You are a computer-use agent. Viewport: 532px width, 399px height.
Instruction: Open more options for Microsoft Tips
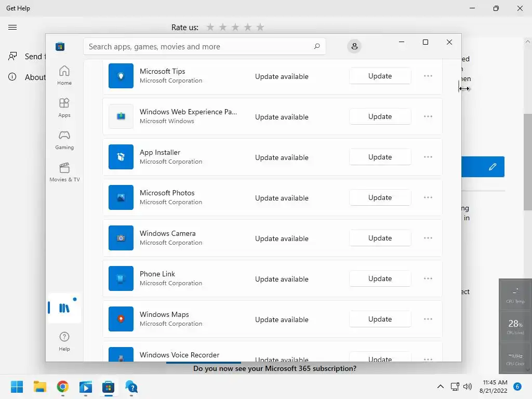[428, 76]
